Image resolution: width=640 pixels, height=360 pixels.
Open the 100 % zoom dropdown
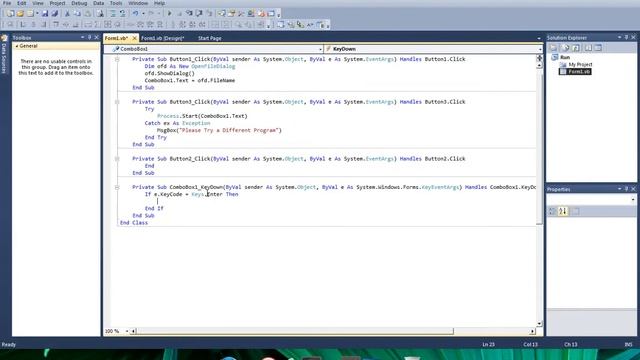[x=127, y=331]
